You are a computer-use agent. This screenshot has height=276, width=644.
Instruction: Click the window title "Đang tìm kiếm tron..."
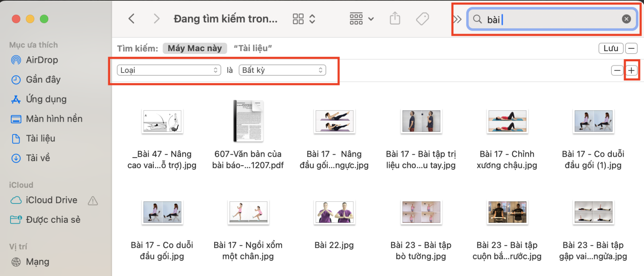coord(225,19)
